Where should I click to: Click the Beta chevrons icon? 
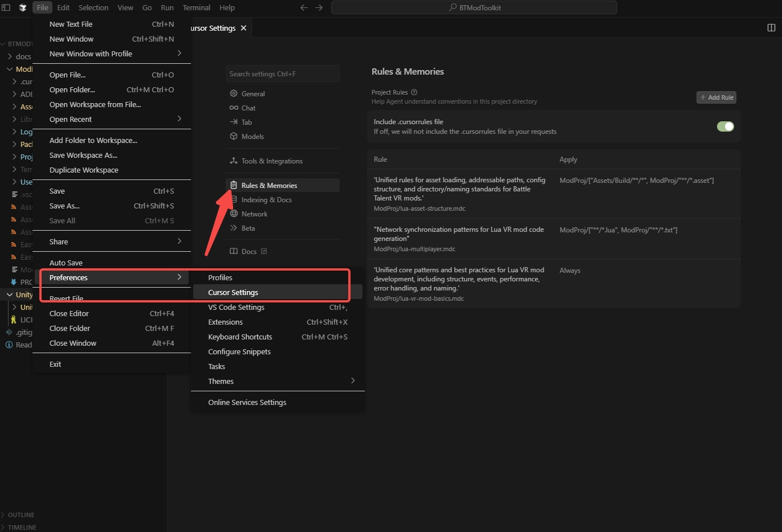click(234, 228)
